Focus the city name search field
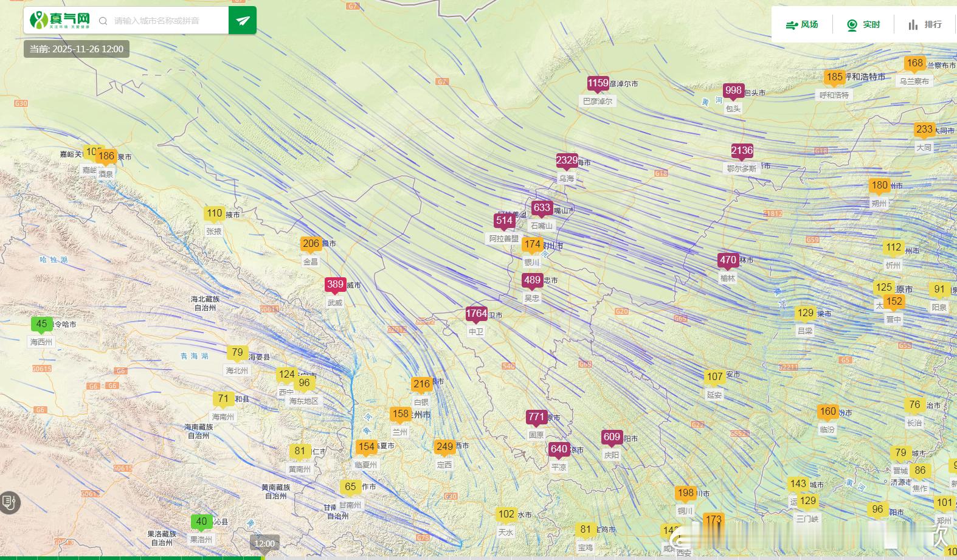Viewport: 957px width, 560px height. 164,21
